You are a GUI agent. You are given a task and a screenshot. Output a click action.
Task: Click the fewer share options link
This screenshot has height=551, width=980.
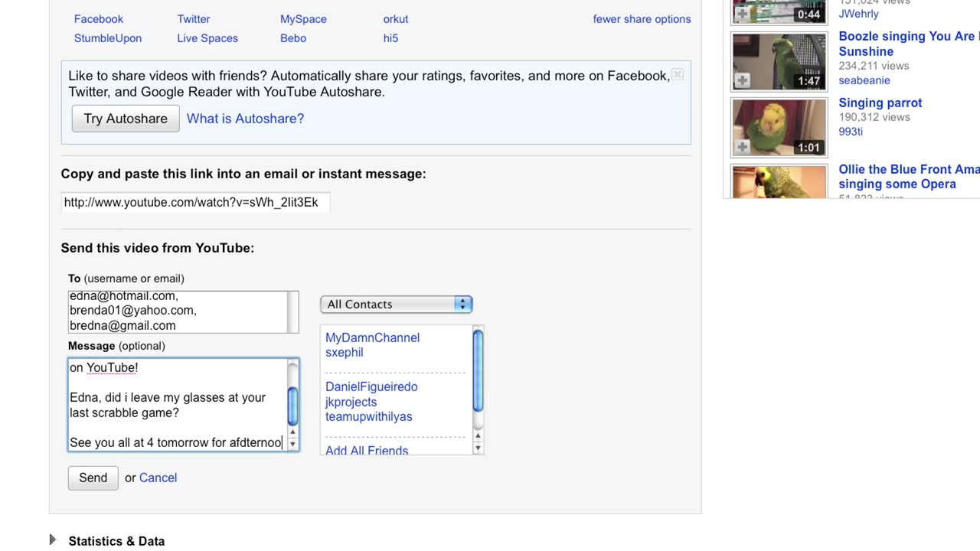pyautogui.click(x=642, y=19)
